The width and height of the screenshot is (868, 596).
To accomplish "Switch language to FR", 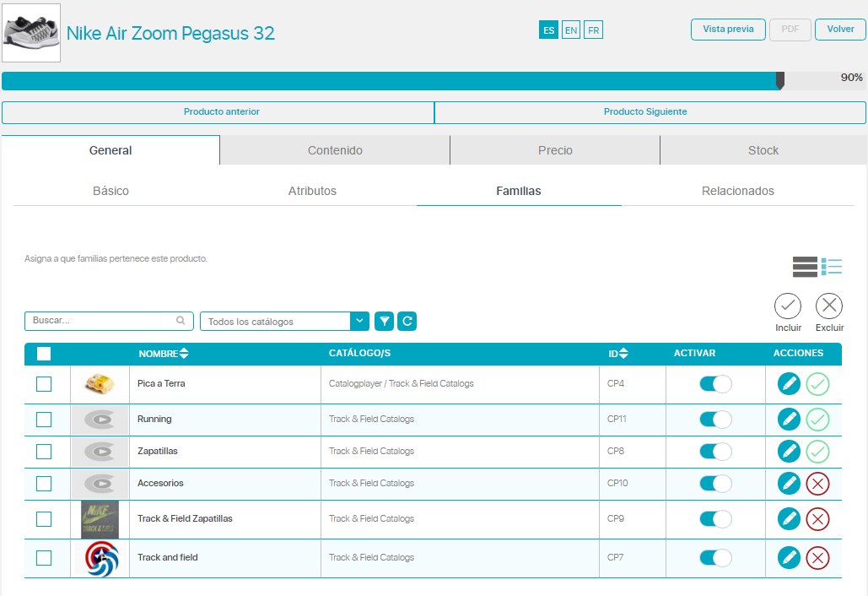I will (594, 30).
